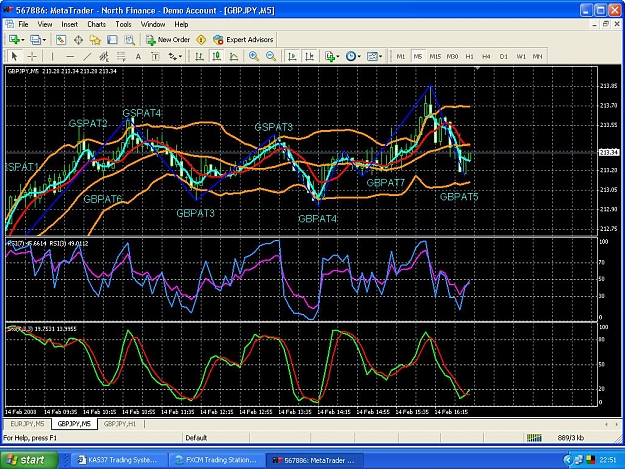
Task: Switch to the H1 timeframe
Action: pyautogui.click(x=470, y=56)
